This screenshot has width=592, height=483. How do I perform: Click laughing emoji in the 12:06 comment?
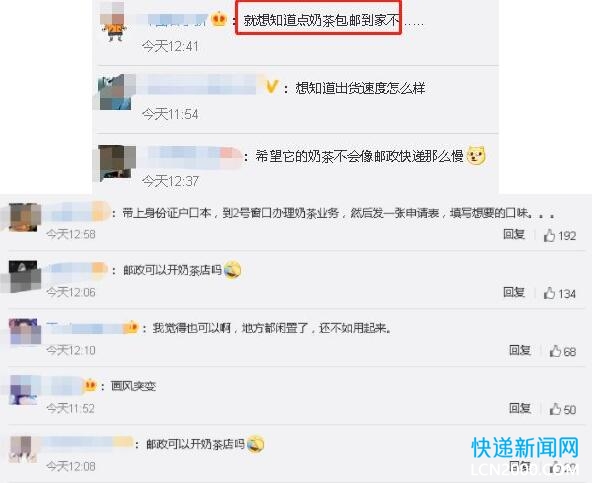[232, 270]
